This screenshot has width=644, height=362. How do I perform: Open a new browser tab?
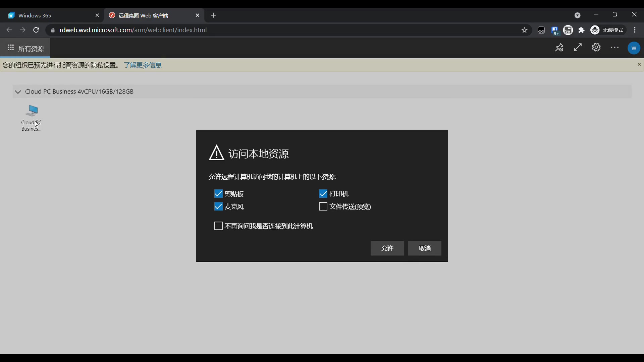click(213, 15)
